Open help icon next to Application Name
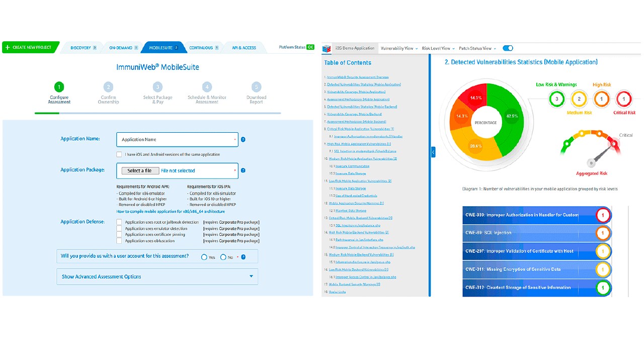 243,140
